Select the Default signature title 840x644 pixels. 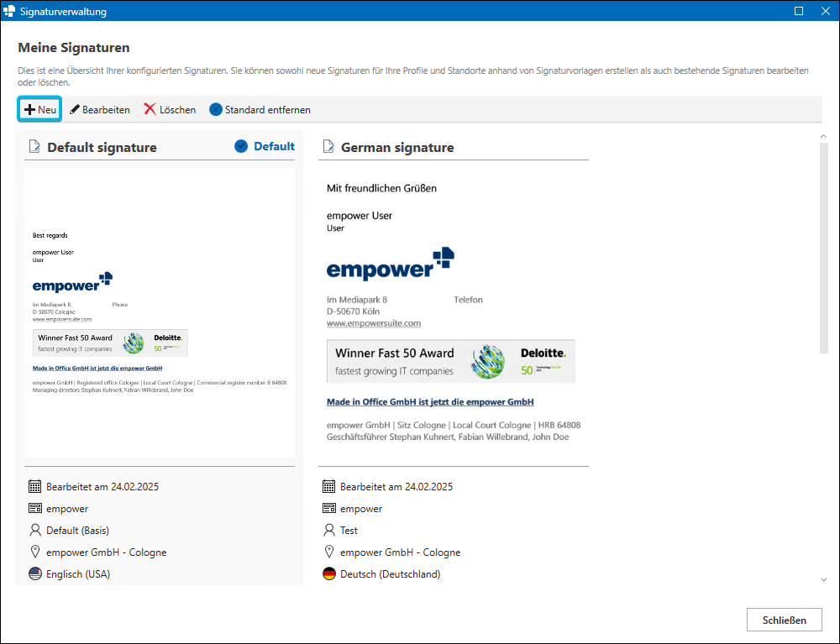point(102,147)
